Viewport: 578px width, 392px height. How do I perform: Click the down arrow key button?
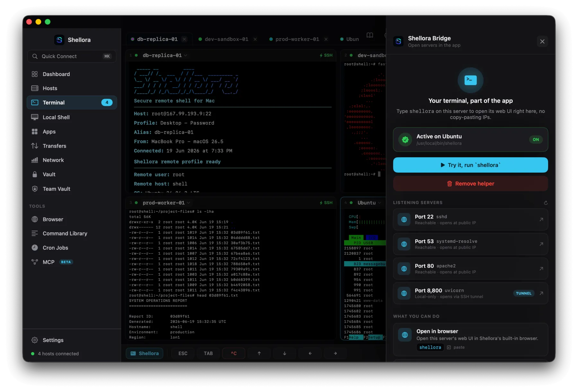coord(285,353)
